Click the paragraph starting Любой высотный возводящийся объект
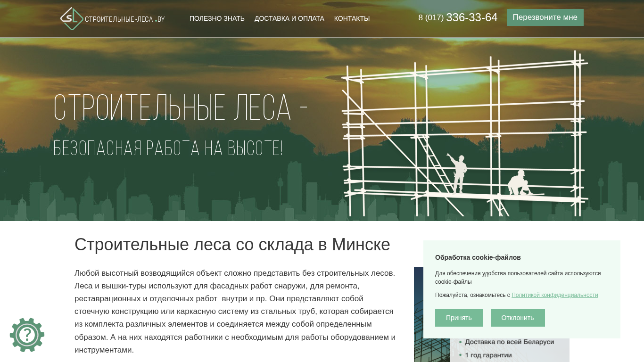644x362 pixels. [235, 312]
